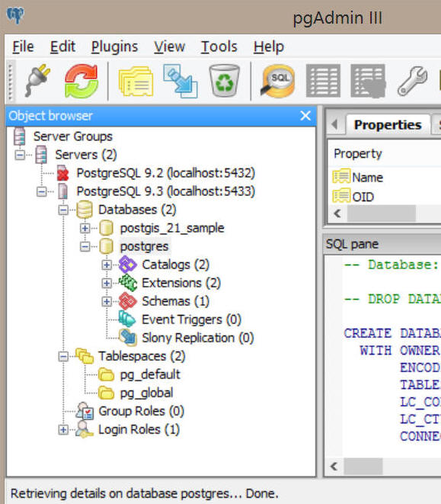Click the SQL pane scroll-left arrow
Viewport: 441px width, 504px height.
[334, 466]
